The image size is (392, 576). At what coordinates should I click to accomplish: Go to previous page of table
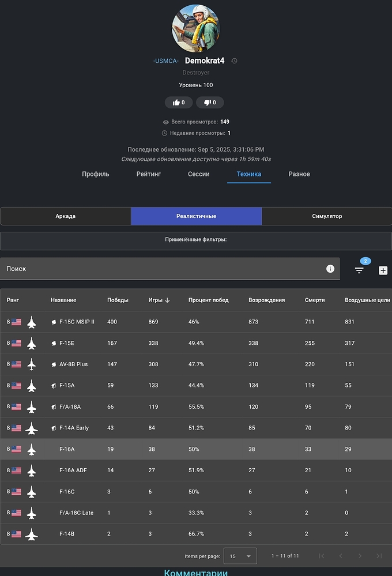pyautogui.click(x=341, y=556)
